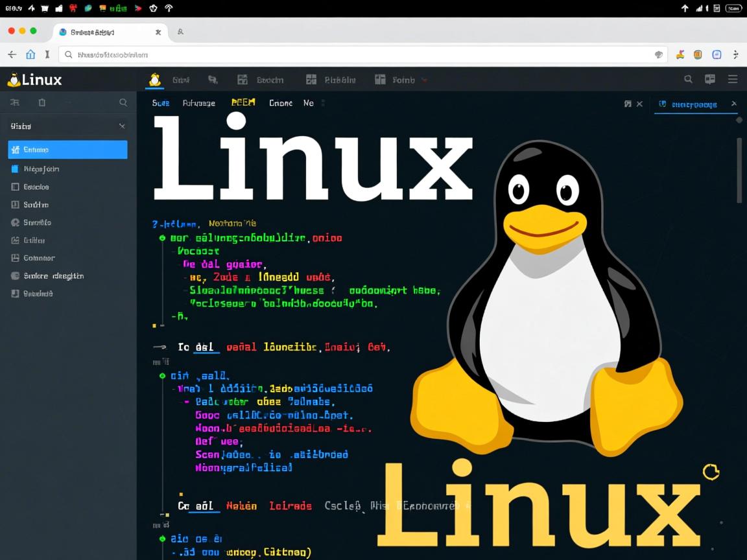The height and width of the screenshot is (560, 747).
Task: Clear the sidebar filter using its X button
Action: pos(122,126)
